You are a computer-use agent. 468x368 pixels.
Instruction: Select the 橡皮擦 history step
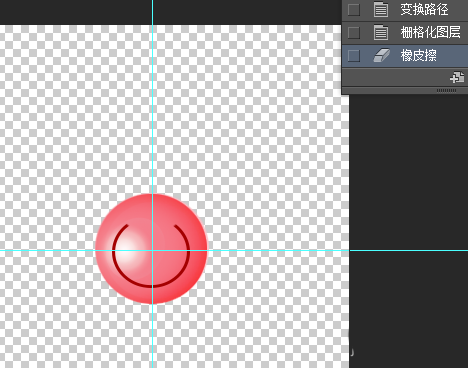click(x=405, y=55)
